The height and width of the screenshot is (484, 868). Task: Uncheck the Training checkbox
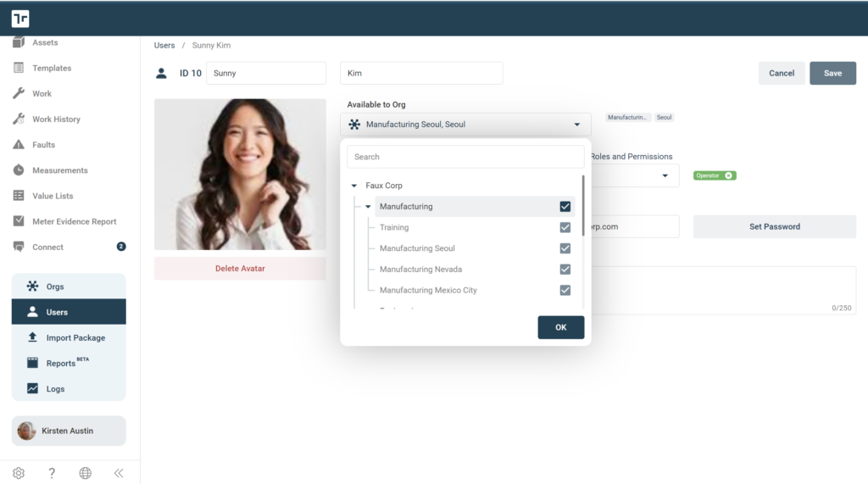pyautogui.click(x=565, y=227)
